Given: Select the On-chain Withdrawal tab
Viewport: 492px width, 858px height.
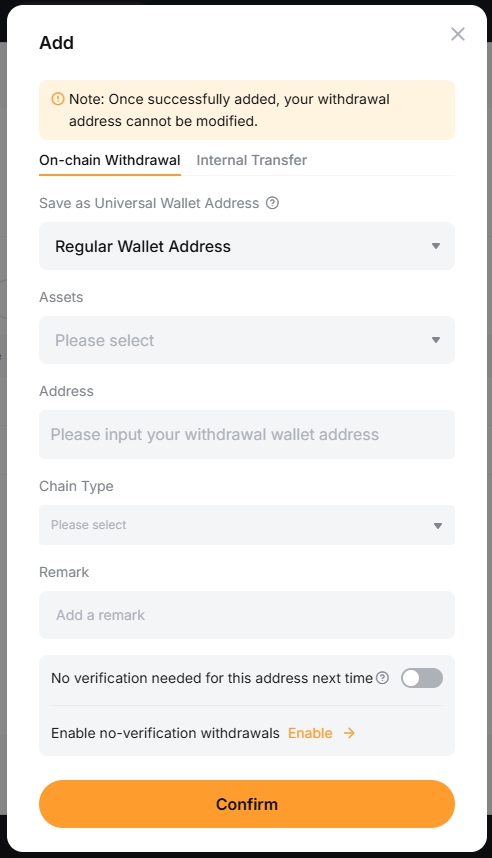Looking at the screenshot, I should point(110,160).
